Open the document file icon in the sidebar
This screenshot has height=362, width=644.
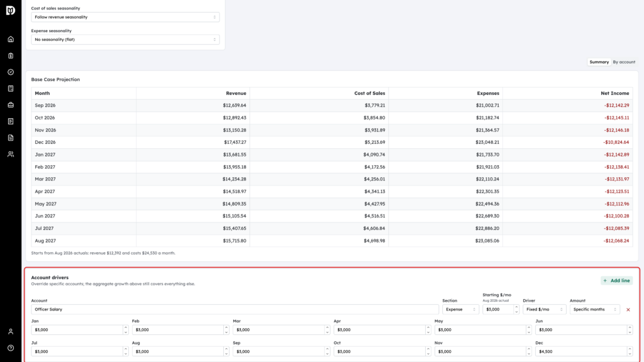click(11, 138)
